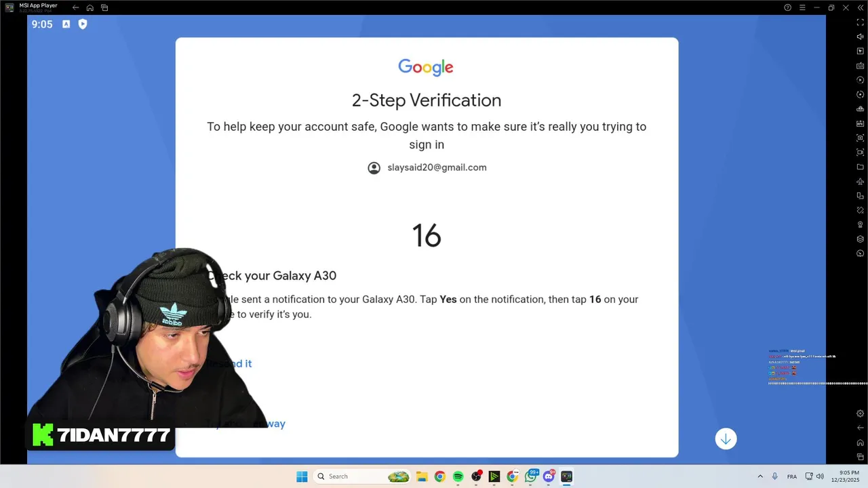Click the airplane mode sidebar icon
Screen dimensions: 868x488
pos(860,181)
